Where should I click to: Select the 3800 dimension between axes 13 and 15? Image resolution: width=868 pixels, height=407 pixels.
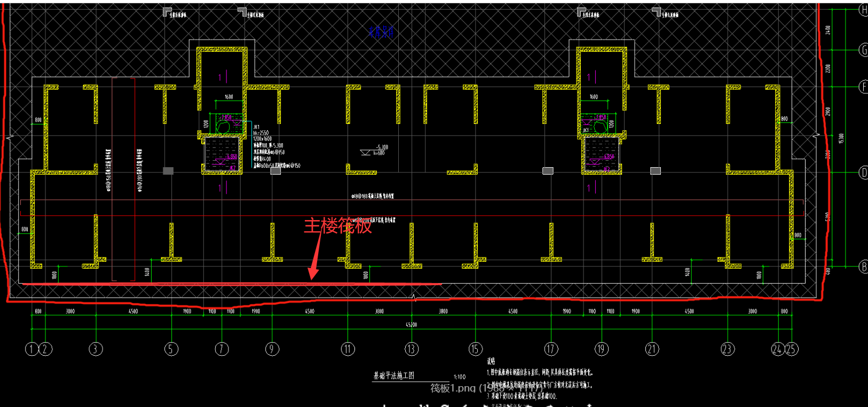(444, 311)
